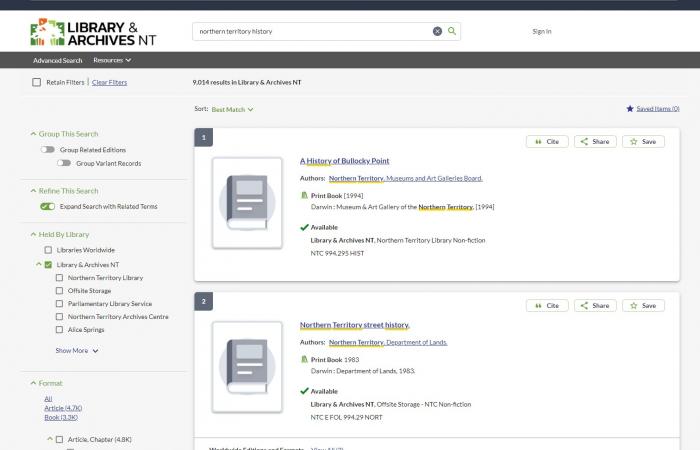Save A History of Bullocky Point

pyautogui.click(x=643, y=142)
